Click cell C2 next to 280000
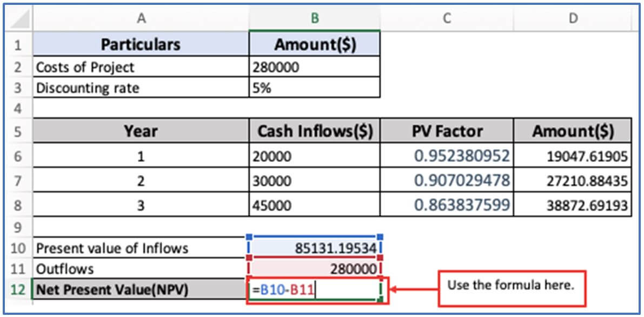The image size is (644, 317). 447,67
